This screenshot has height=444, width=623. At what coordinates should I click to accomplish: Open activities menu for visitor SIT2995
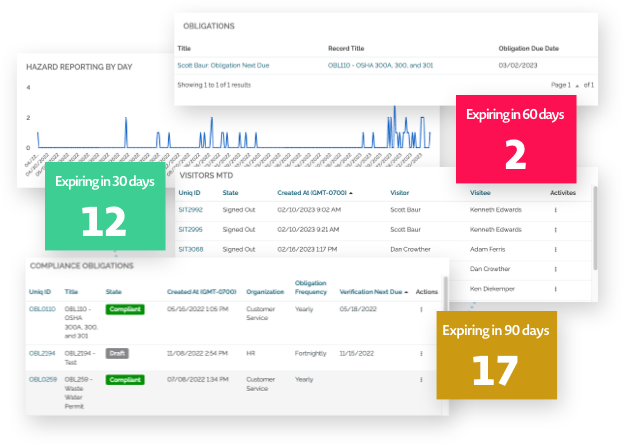click(x=555, y=229)
